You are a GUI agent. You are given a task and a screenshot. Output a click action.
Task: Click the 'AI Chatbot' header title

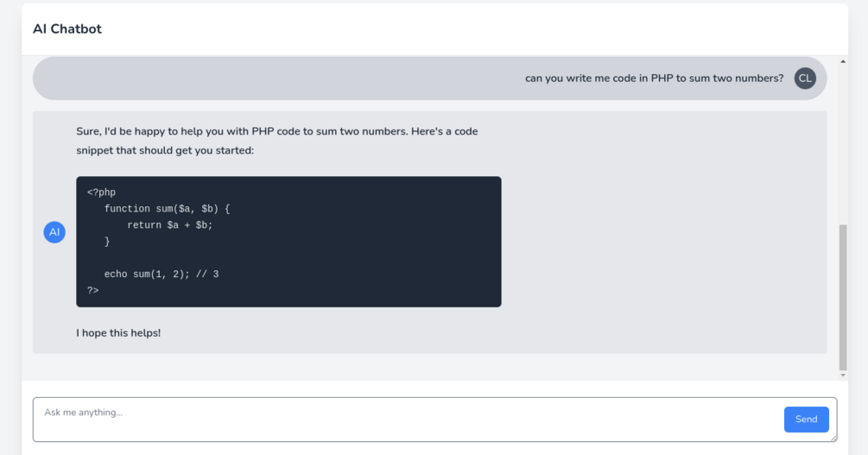click(67, 29)
